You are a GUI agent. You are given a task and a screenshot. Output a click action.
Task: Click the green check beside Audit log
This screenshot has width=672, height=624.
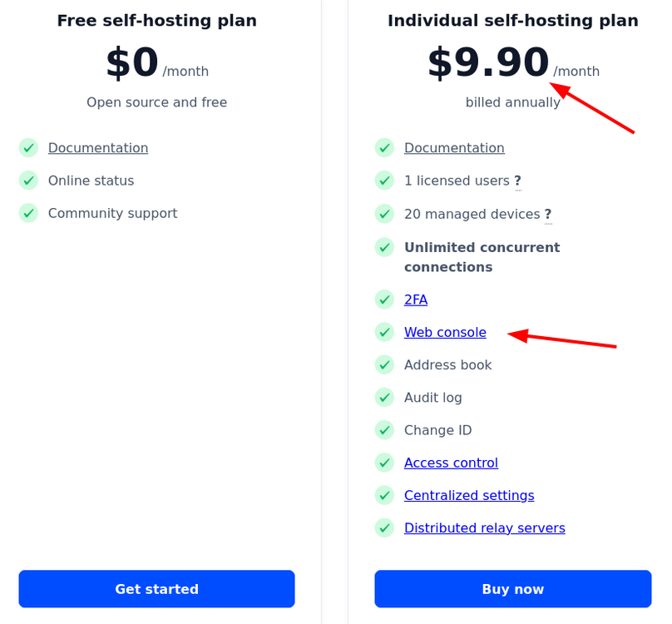(x=384, y=398)
